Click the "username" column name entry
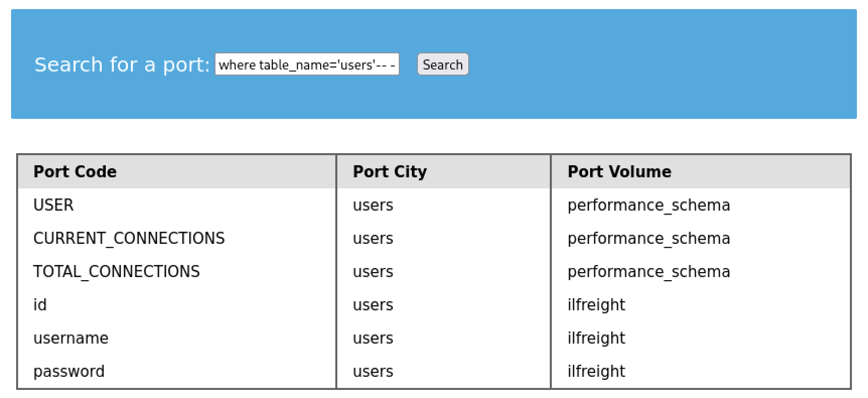Viewport: 868px width, 398px height. coord(70,338)
